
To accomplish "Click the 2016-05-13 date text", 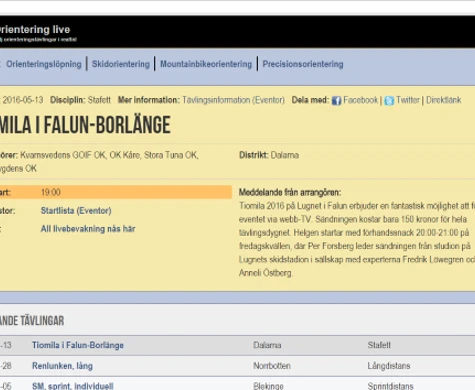I will click(23, 100).
